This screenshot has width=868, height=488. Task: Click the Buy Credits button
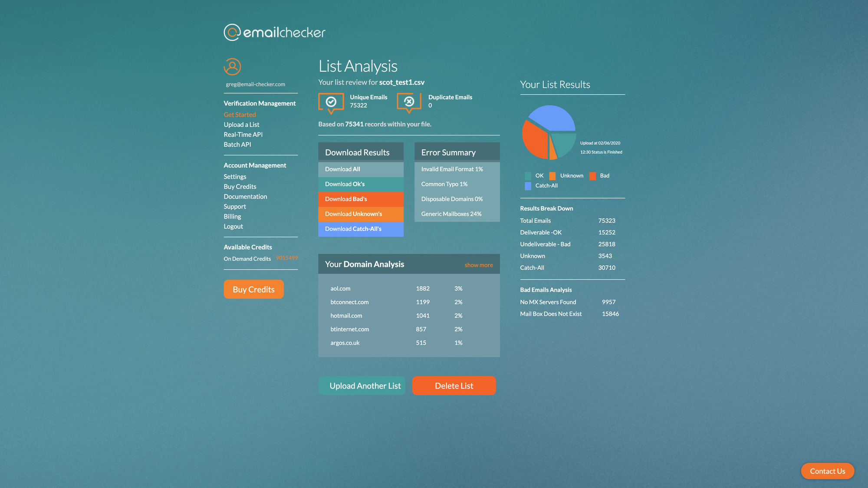(x=253, y=289)
